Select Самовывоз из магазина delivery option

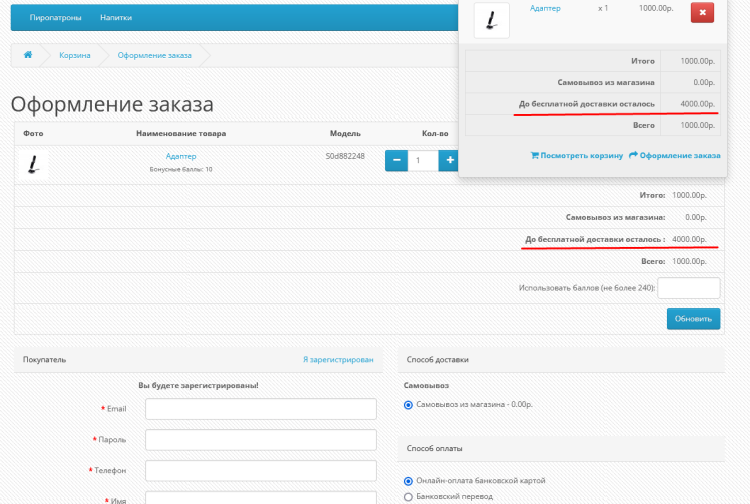[408, 405]
